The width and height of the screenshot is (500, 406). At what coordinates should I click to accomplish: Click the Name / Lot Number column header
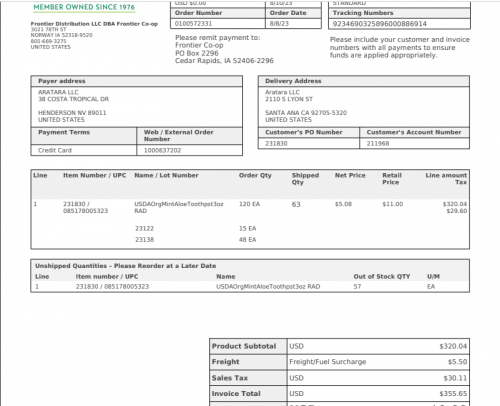(166, 175)
